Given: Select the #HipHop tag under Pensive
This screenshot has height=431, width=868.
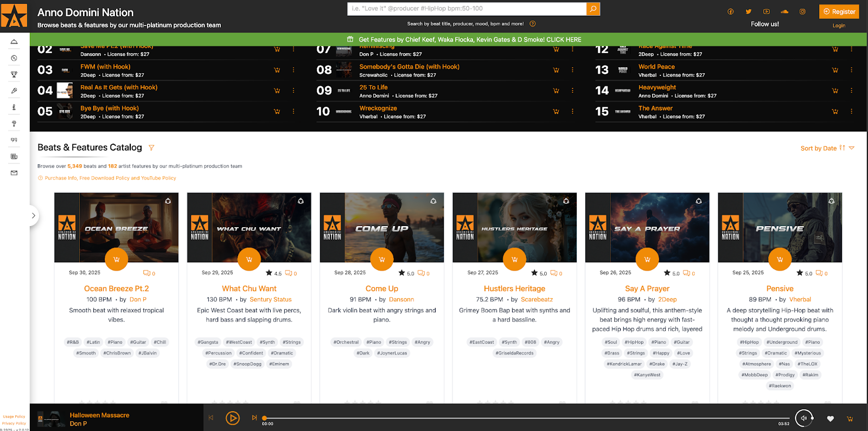Looking at the screenshot, I should click(x=749, y=342).
